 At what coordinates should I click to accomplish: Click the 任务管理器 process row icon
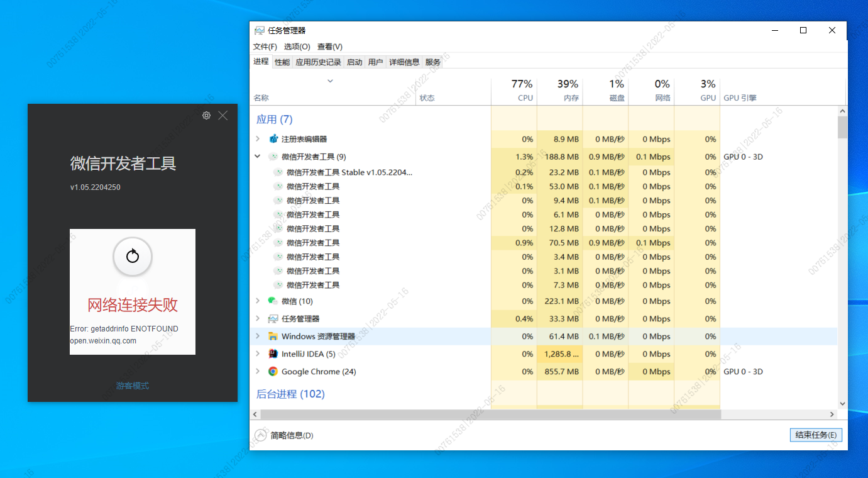273,319
